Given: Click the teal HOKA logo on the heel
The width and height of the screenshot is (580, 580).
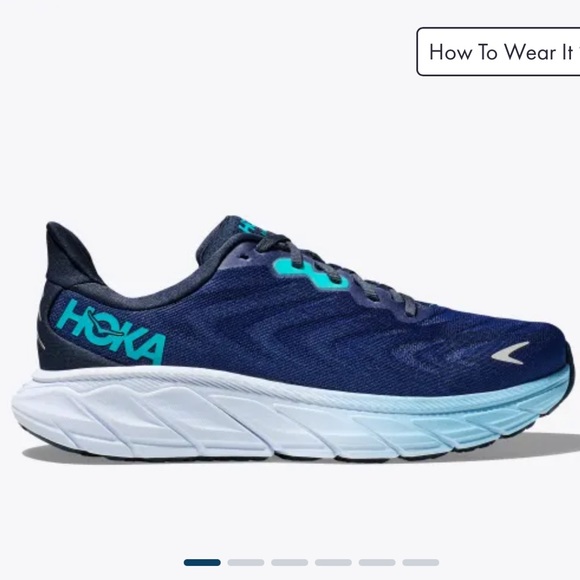Looking at the screenshot, I should [112, 331].
